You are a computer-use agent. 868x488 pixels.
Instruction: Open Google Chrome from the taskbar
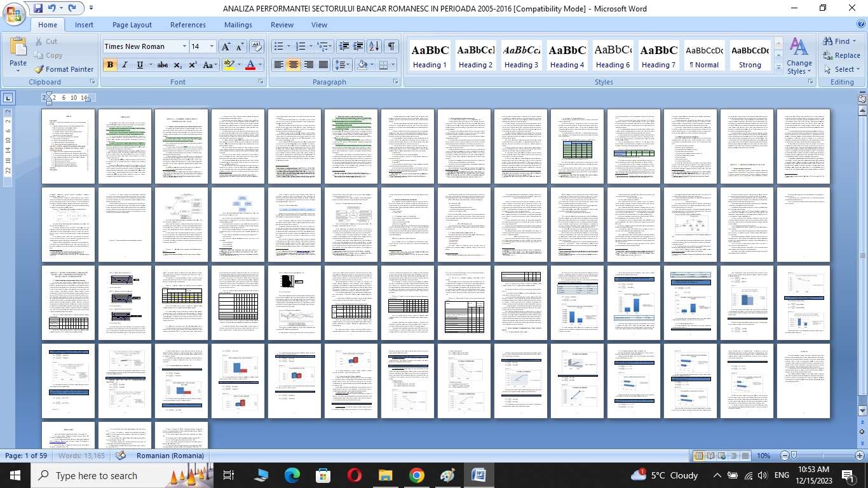[x=416, y=475]
